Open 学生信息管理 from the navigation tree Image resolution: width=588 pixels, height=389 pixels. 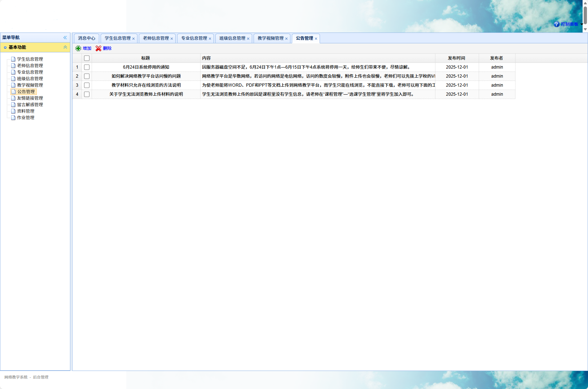click(30, 59)
